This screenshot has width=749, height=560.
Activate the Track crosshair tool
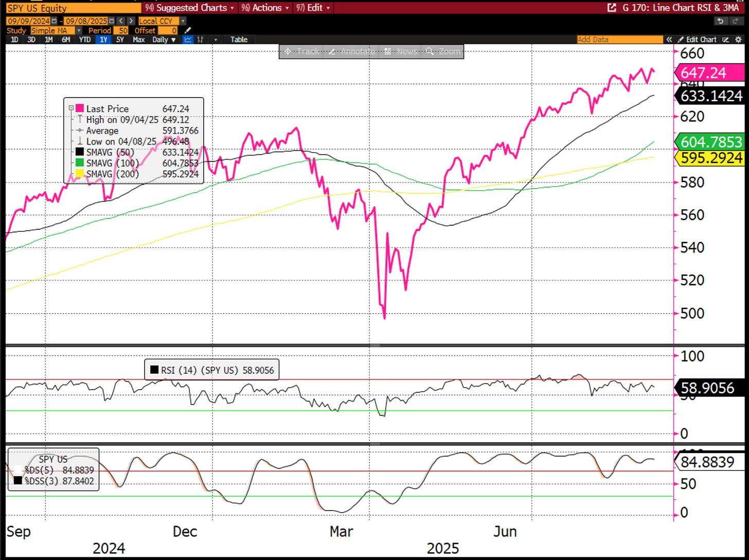pyautogui.click(x=301, y=51)
